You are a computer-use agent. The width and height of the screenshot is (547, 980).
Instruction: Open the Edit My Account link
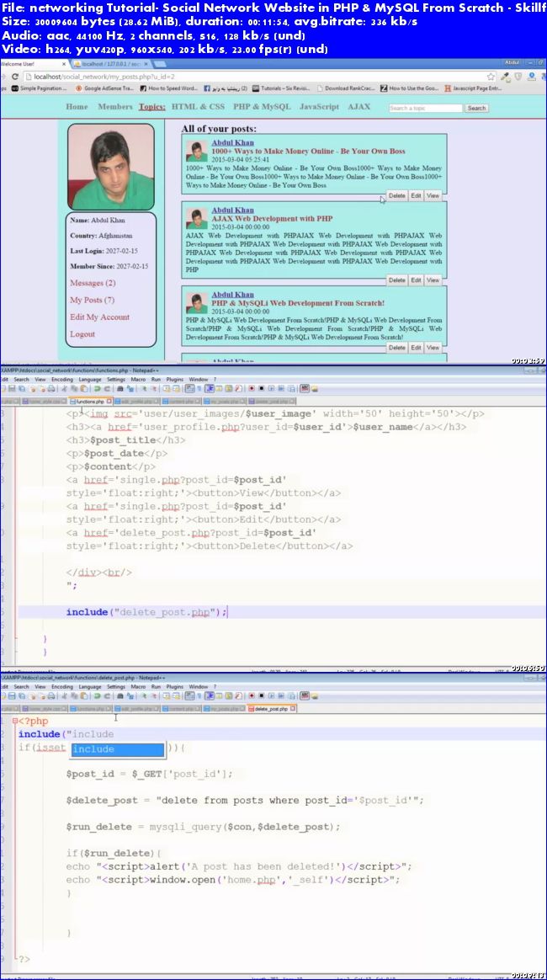tap(100, 317)
